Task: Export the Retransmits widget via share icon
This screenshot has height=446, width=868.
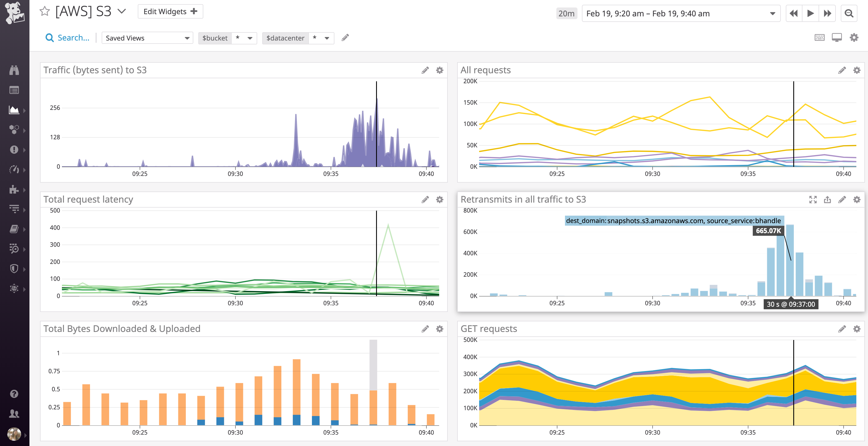Action: (827, 199)
